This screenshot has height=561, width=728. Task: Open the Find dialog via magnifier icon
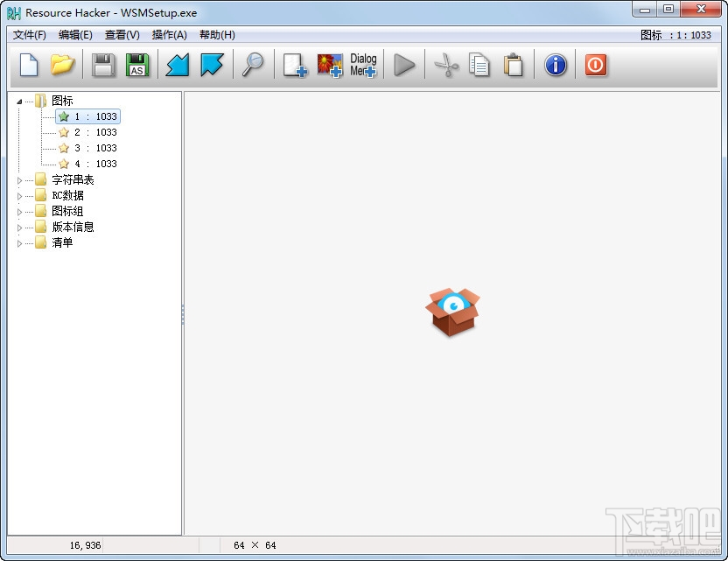click(x=254, y=65)
